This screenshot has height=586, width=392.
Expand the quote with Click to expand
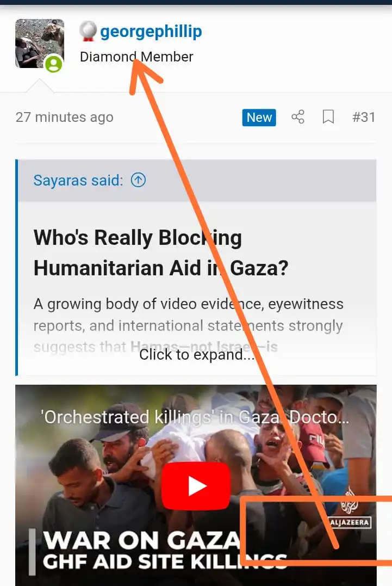[197, 355]
